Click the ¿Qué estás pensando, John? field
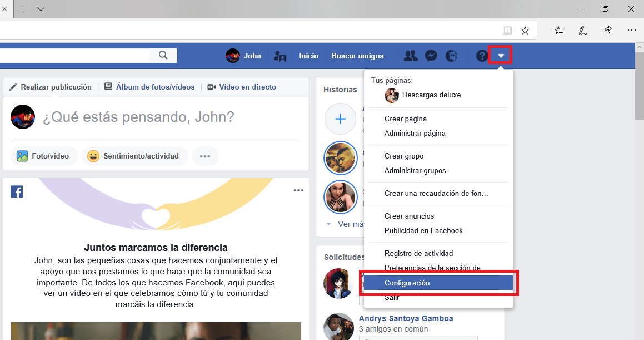644x340 pixels. pyautogui.click(x=138, y=117)
